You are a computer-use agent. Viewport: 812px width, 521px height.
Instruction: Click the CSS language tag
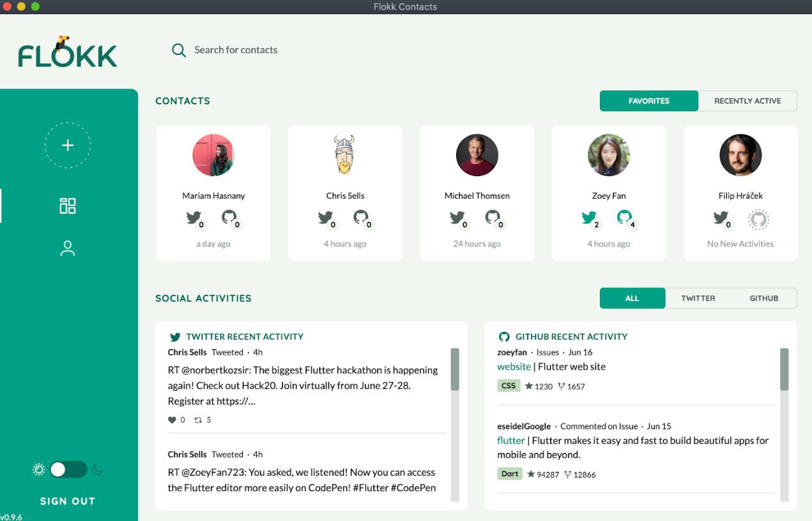pyautogui.click(x=509, y=386)
